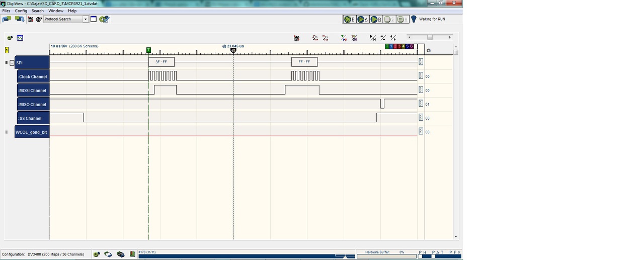Select the red marker 2 swatch
The height and width of the screenshot is (260, 644).
tap(395, 46)
